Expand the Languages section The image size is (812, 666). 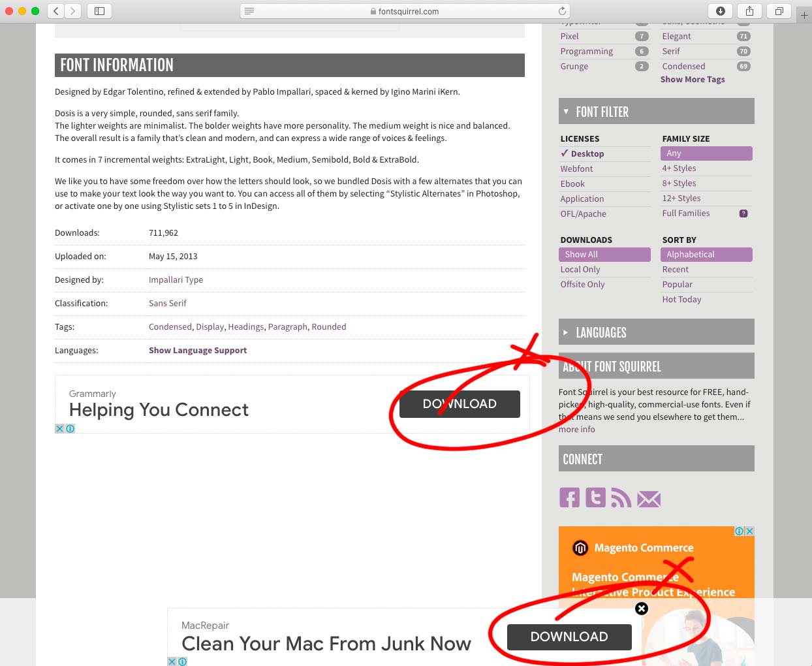coord(657,332)
